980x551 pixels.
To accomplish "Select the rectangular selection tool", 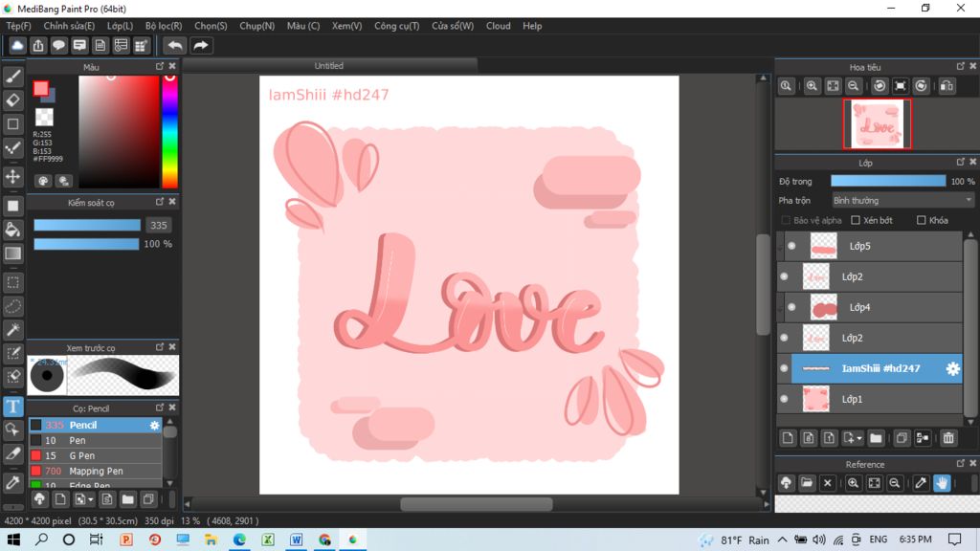I will click(x=12, y=282).
